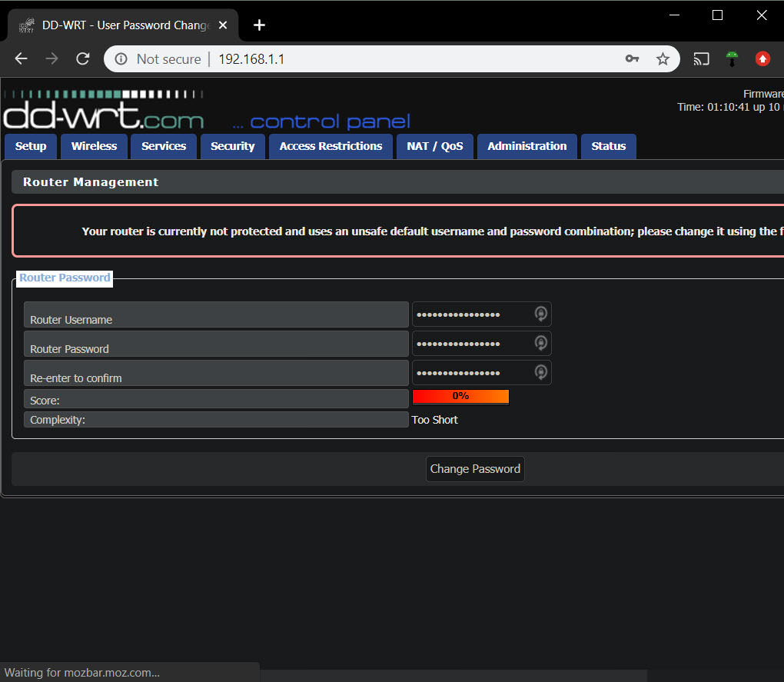The width and height of the screenshot is (784, 682).
Task: Click the browser back arrow
Action: click(x=21, y=59)
